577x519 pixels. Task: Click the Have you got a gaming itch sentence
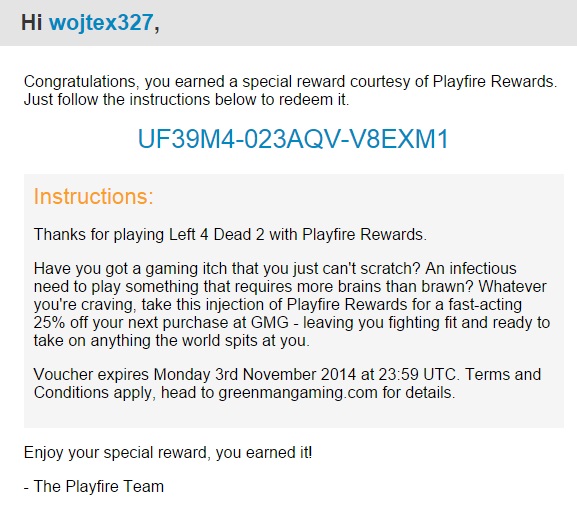[227, 269]
